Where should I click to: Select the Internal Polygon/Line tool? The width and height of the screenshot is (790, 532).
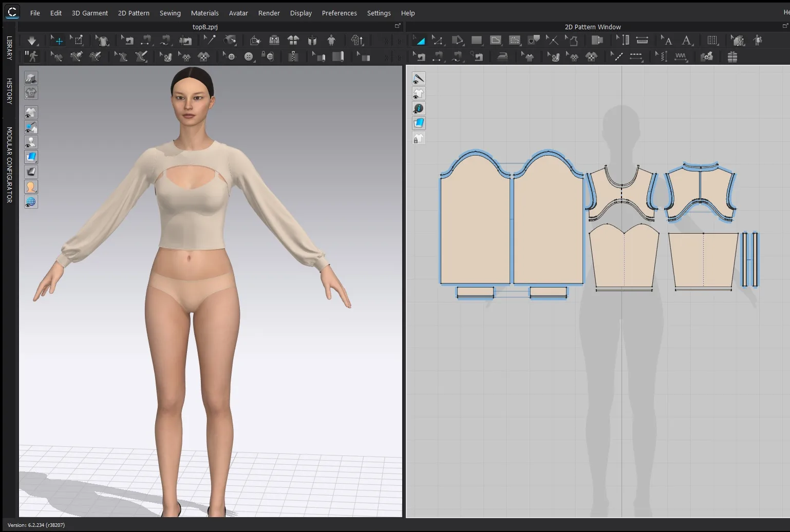(x=496, y=40)
